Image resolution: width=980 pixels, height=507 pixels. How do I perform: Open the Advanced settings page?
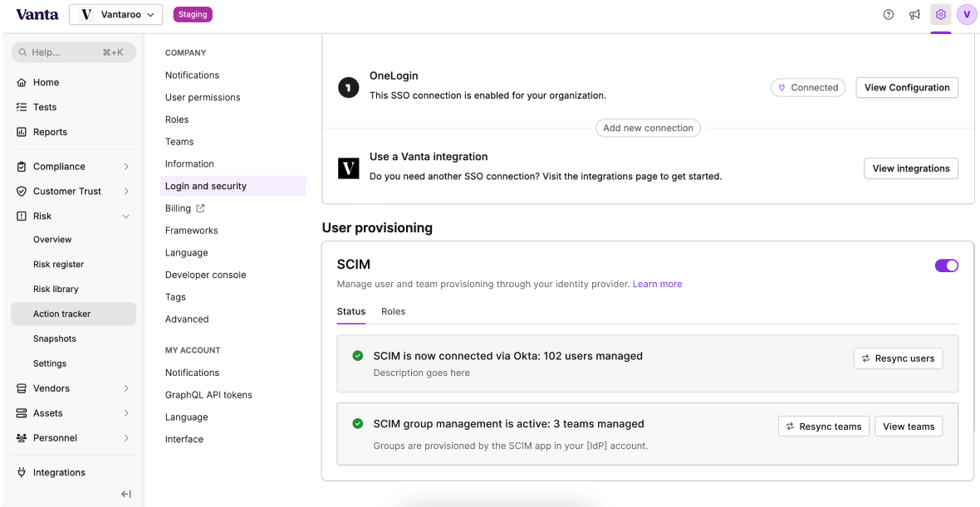[x=187, y=319]
